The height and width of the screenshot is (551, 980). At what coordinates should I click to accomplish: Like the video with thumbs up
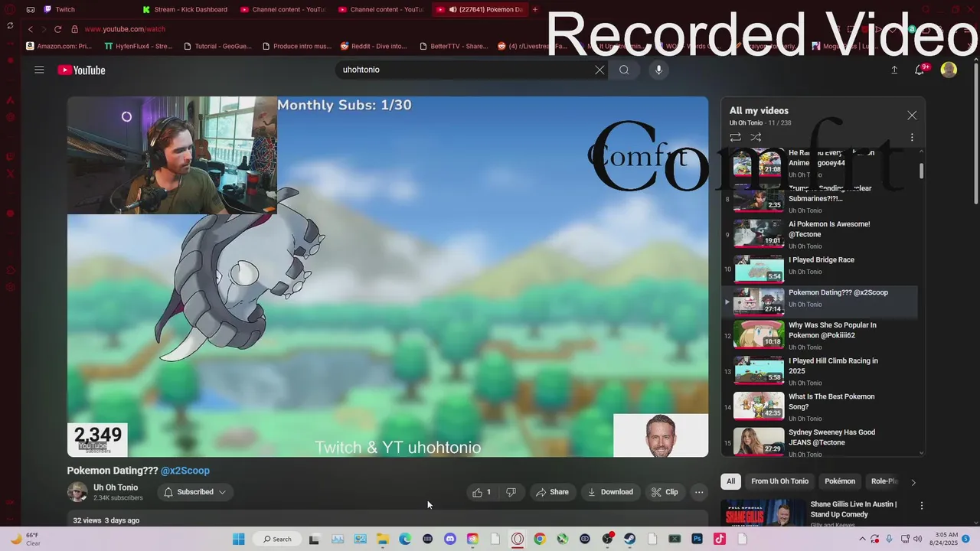(482, 492)
